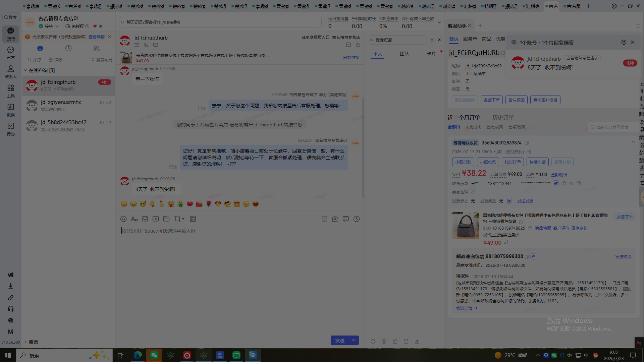The height and width of the screenshot is (362, 644).
Task: Click the screenshot crop tool icon
Action: [x=177, y=219]
